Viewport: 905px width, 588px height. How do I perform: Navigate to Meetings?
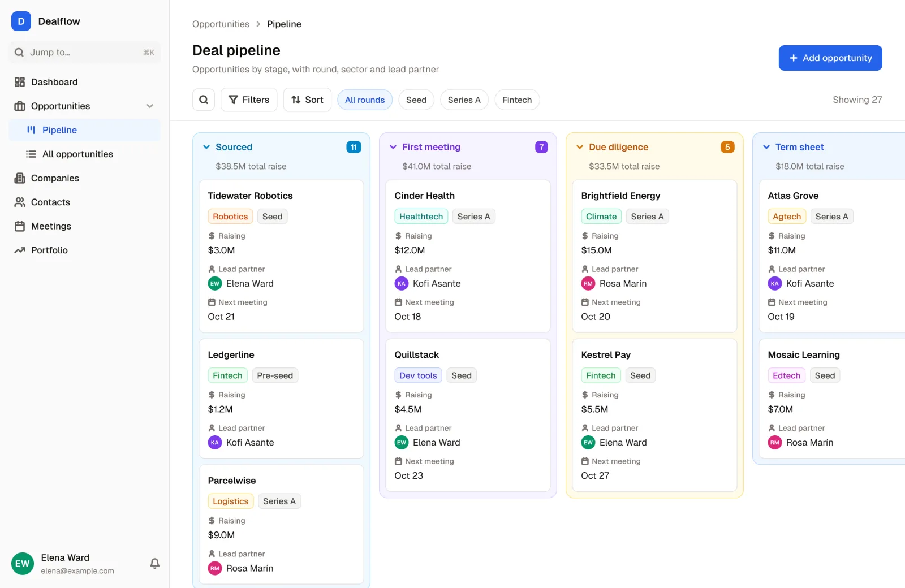(85, 226)
